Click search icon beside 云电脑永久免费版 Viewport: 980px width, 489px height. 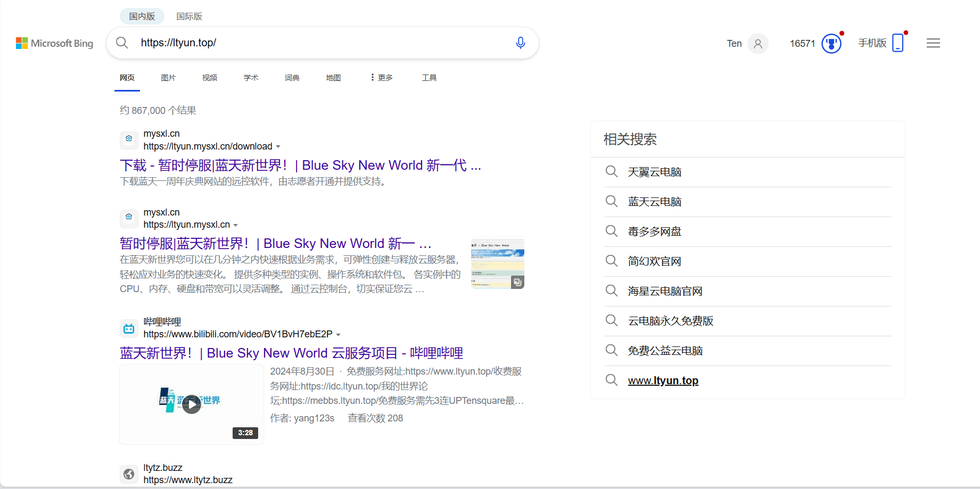[612, 320]
